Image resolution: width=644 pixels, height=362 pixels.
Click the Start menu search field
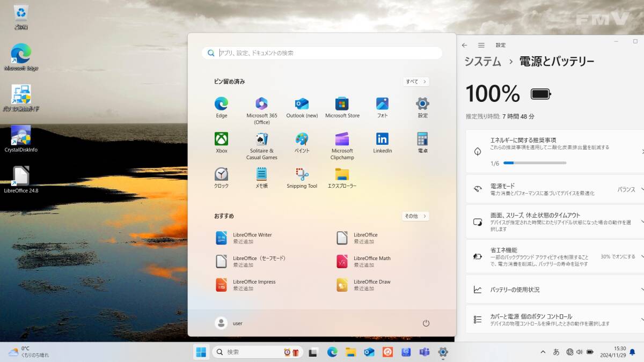(x=322, y=53)
